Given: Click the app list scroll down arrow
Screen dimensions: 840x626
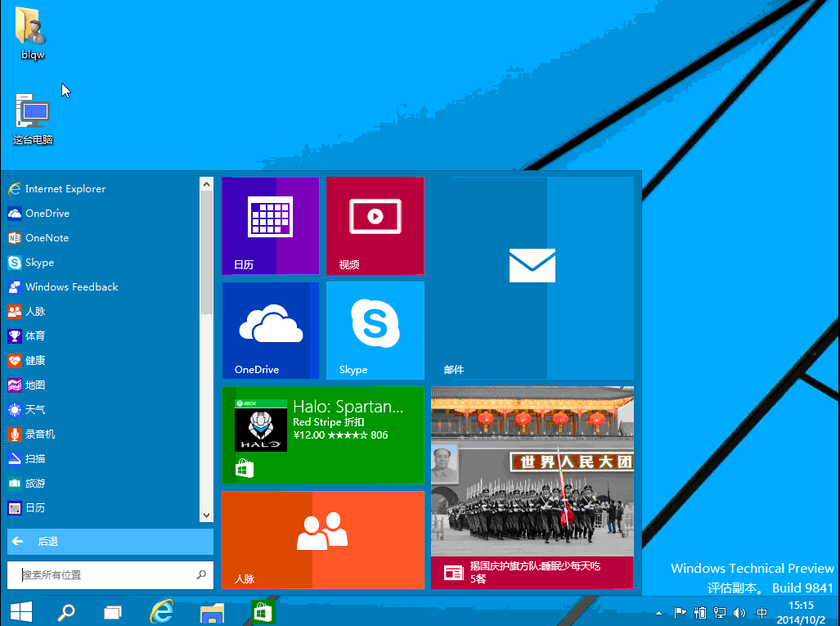Looking at the screenshot, I should (206, 516).
